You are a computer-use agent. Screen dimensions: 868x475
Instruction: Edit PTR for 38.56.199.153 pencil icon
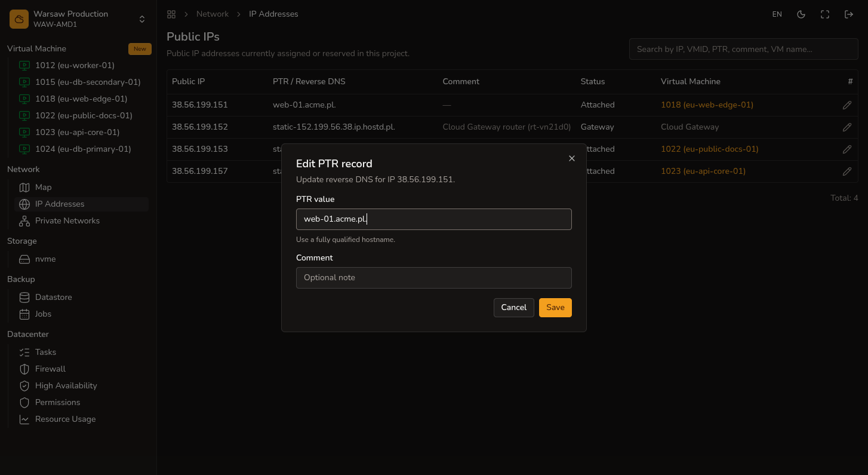click(x=847, y=149)
